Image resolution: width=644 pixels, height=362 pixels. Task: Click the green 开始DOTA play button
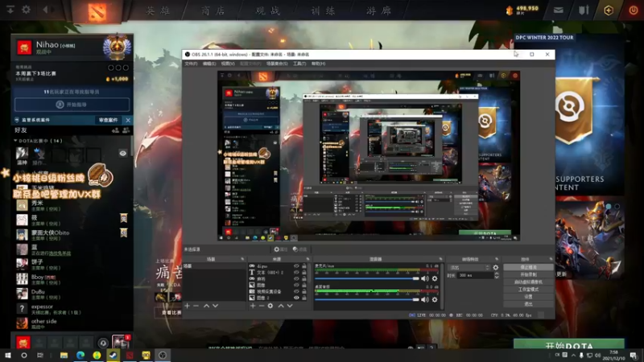point(569,344)
